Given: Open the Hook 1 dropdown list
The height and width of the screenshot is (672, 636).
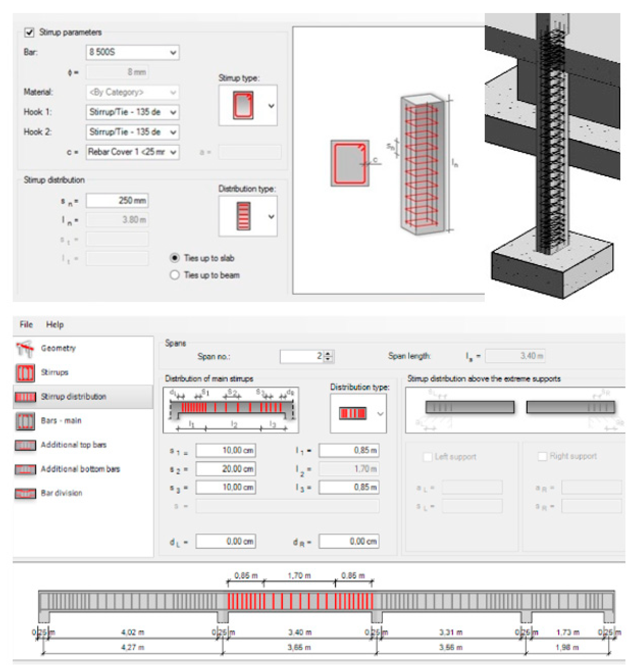Looking at the screenshot, I should pyautogui.click(x=173, y=112).
